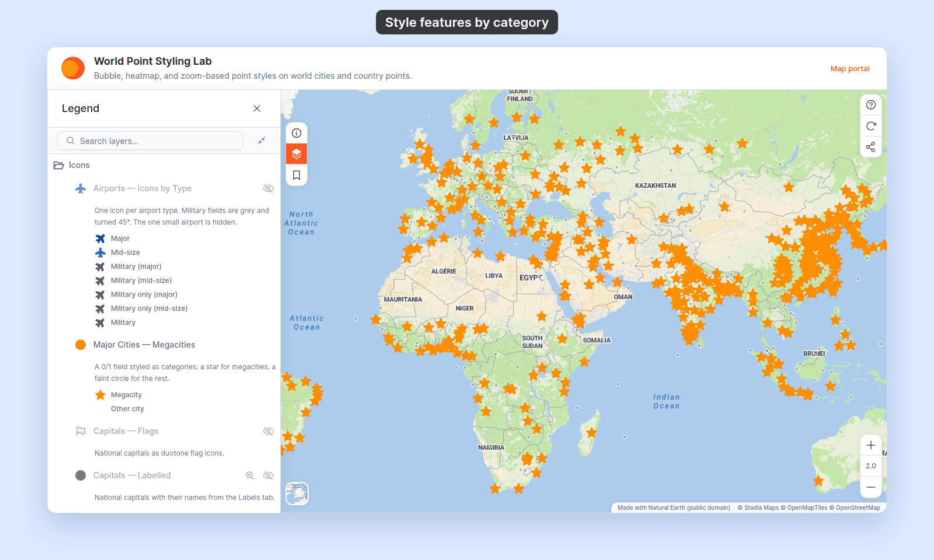934x560 pixels.
Task: Click the Airports airplane layer icon
Action: pos(81,188)
